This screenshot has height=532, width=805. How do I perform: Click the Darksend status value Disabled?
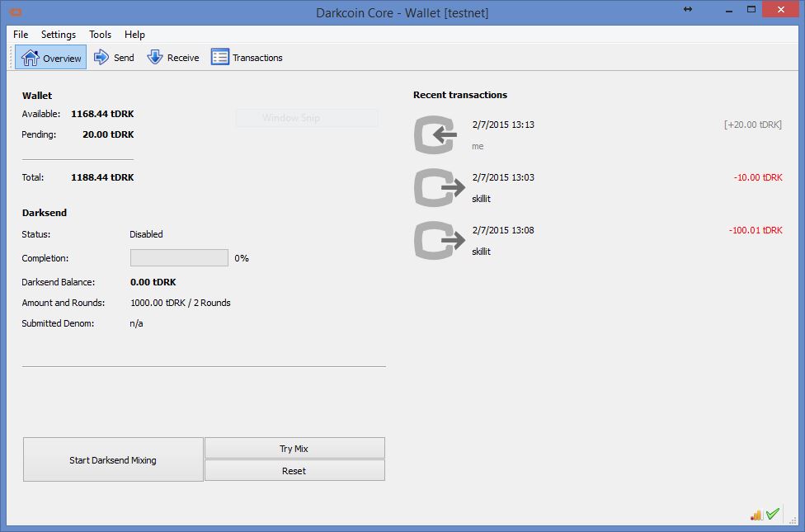pos(146,234)
